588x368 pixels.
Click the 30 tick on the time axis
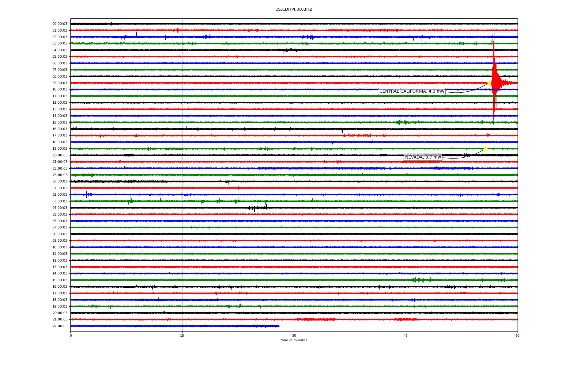294,335
